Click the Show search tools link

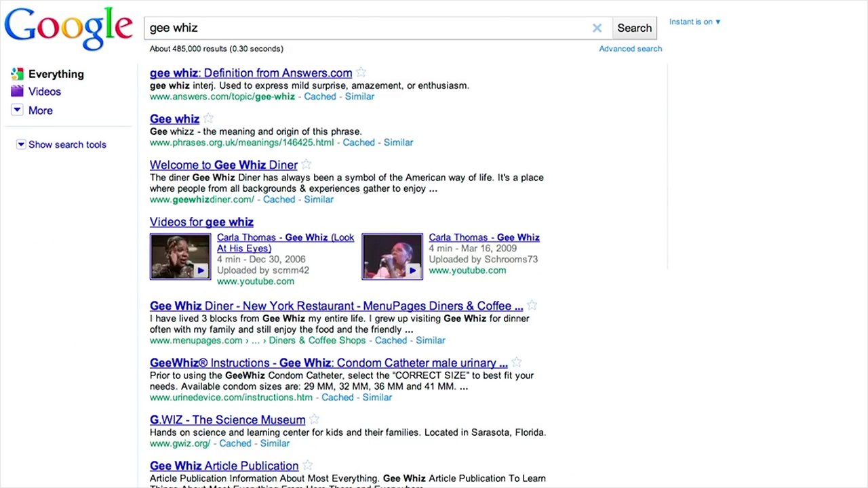click(67, 144)
